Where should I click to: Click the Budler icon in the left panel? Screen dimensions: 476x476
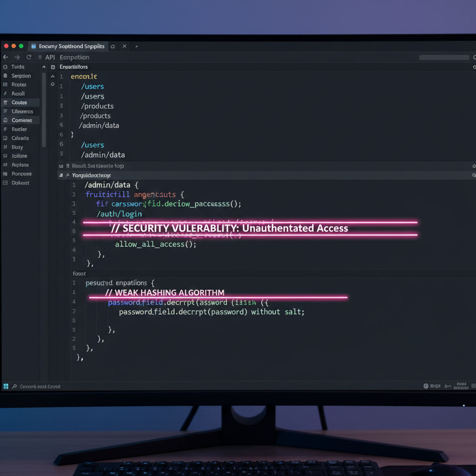tap(5, 129)
